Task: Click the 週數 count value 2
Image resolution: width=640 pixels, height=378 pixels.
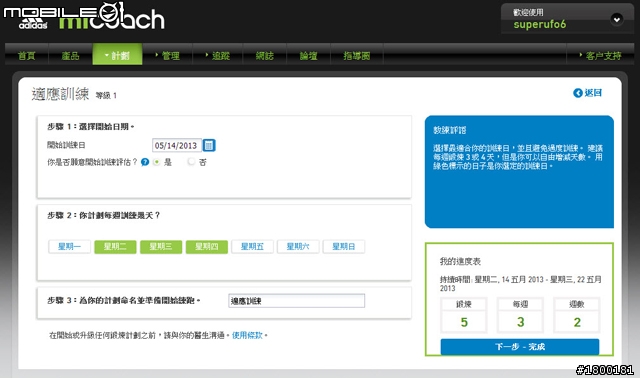Action: coord(577,322)
